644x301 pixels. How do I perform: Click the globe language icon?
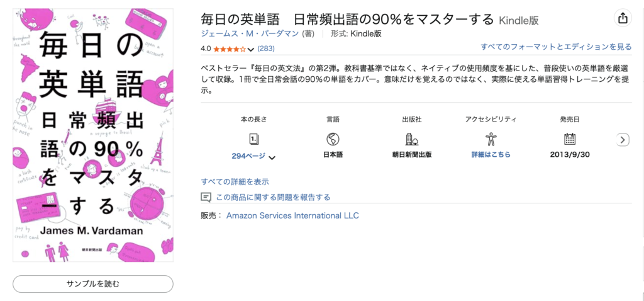point(333,139)
